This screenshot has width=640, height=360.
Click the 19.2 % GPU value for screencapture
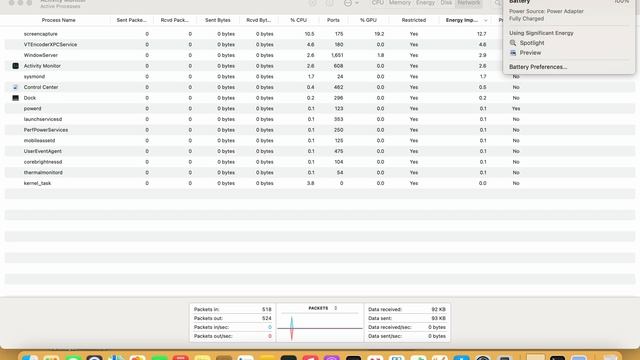379,34
